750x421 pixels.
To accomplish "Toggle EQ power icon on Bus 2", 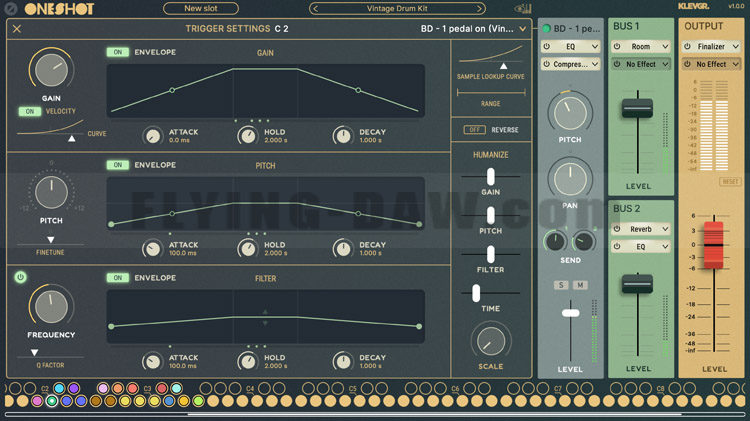I will click(x=617, y=246).
